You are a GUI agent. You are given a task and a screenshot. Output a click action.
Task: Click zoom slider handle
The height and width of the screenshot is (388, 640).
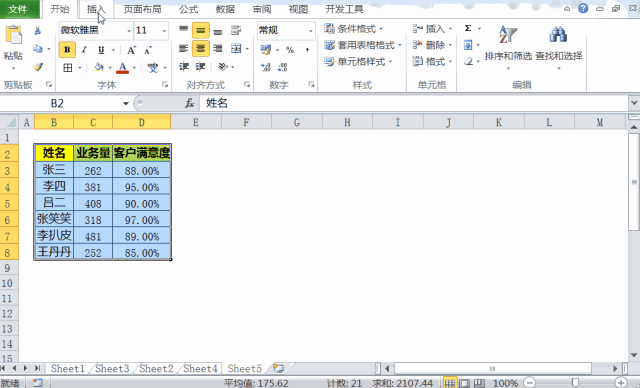point(575,383)
